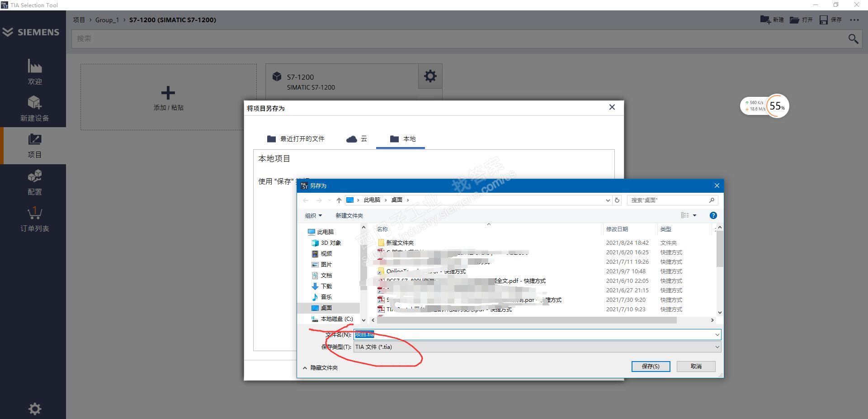Expand the 文件名 filename dropdown
Screen dimensions: 868x419
point(717,335)
